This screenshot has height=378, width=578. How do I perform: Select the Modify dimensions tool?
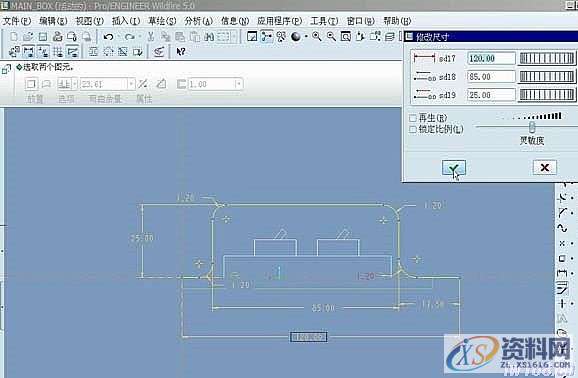tap(562, 289)
